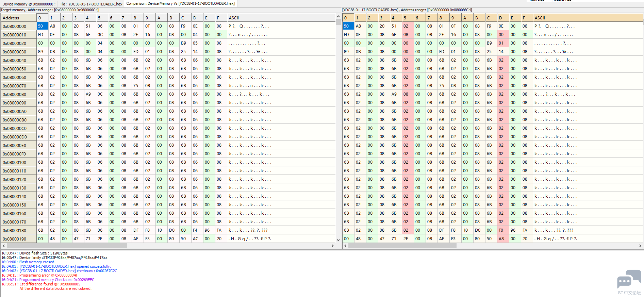This screenshot has height=298, width=644.
Task: Click the ASCII column header in right pane
Action: (x=540, y=18)
